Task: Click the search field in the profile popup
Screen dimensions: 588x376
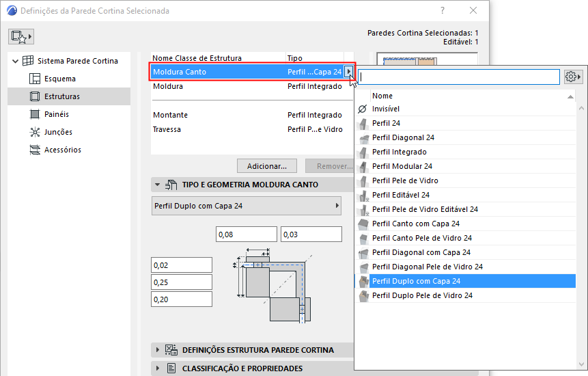Action: tap(459, 77)
